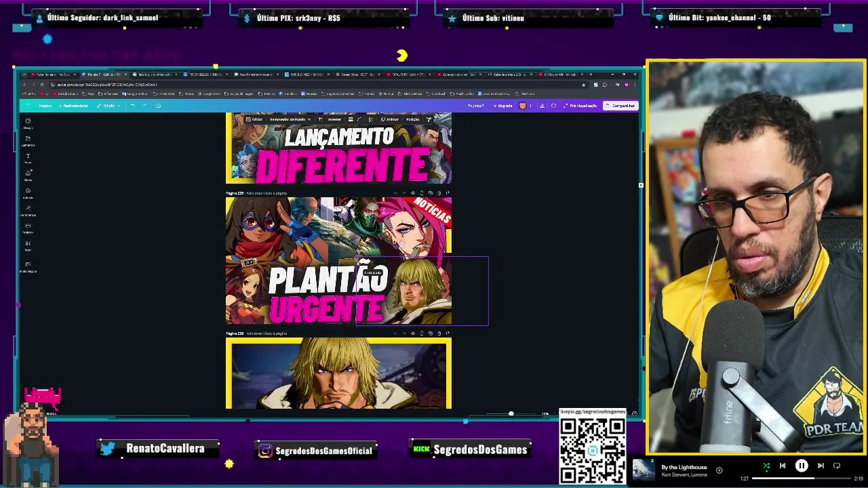Open the Projetos panel
Screen dimensions: 868x488
(x=28, y=228)
